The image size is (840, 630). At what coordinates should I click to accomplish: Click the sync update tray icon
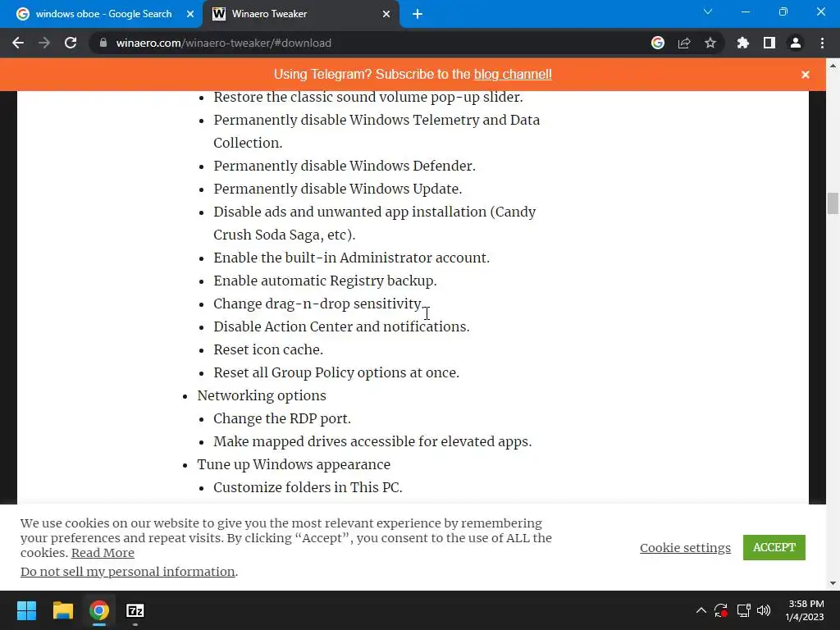click(721, 610)
